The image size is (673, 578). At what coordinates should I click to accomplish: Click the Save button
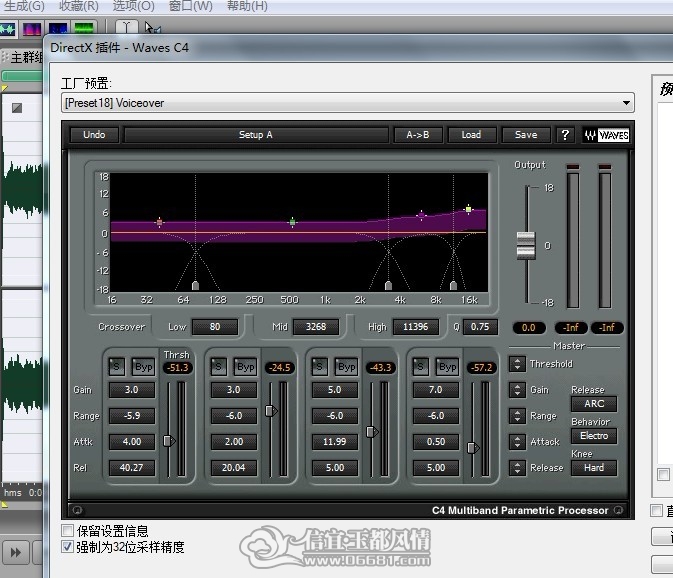[x=526, y=135]
